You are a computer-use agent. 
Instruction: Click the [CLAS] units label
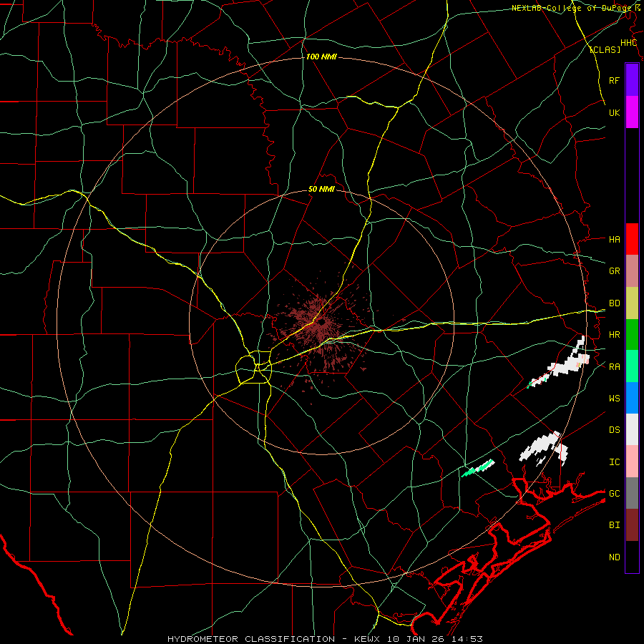605,49
